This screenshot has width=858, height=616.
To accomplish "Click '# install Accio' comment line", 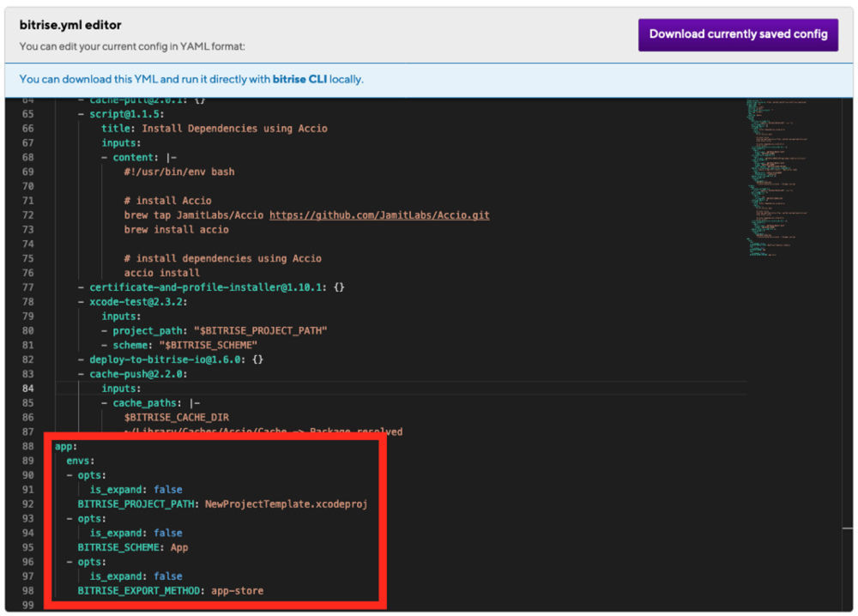I will [167, 201].
